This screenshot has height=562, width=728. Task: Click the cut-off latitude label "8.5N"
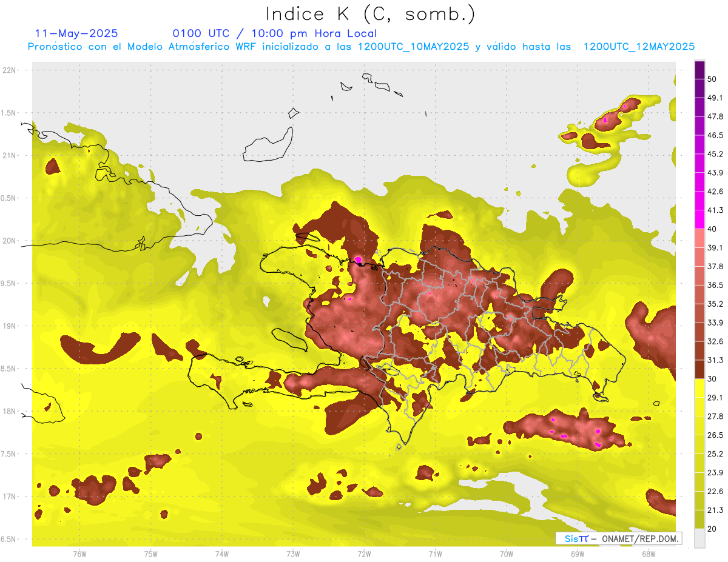point(8,369)
